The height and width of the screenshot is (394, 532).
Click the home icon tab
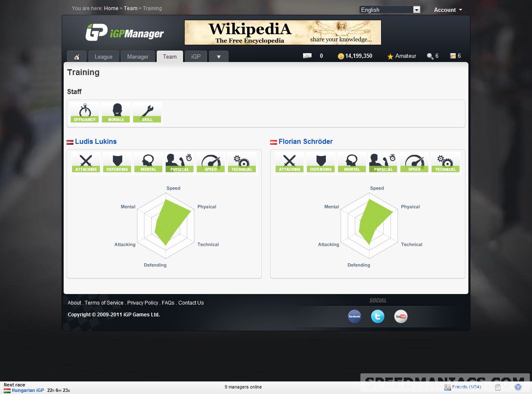click(77, 57)
